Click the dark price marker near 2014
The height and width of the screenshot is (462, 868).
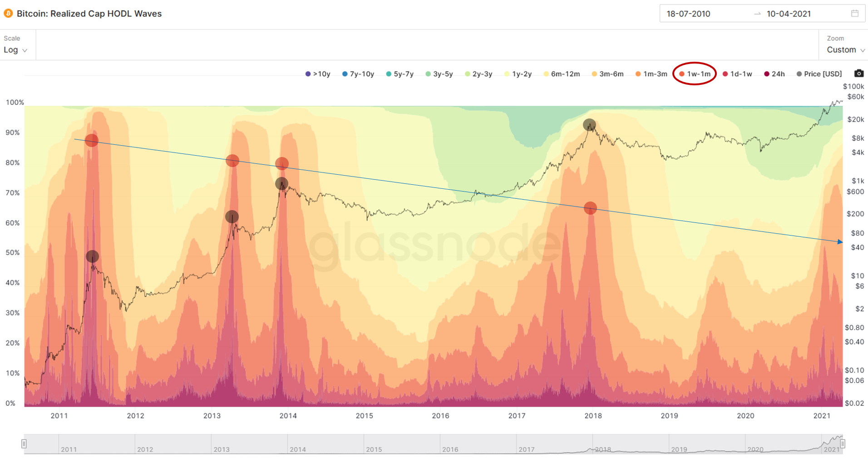point(281,184)
